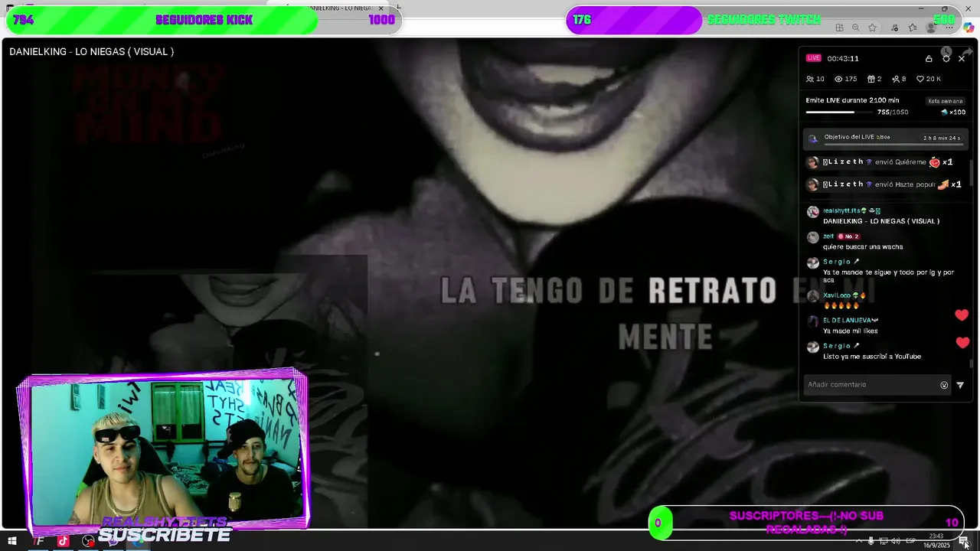Click the 755/1050 stream minutes progress bar

(x=840, y=112)
